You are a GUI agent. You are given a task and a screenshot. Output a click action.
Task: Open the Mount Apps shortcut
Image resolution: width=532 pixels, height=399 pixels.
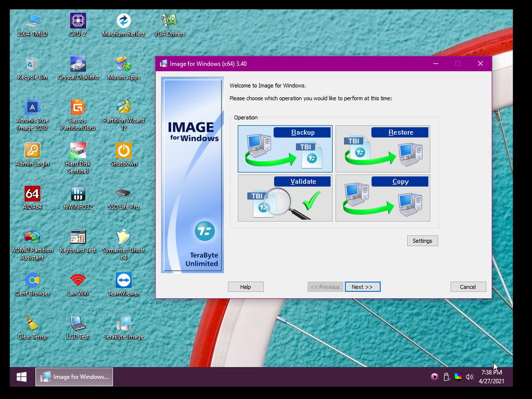(124, 68)
